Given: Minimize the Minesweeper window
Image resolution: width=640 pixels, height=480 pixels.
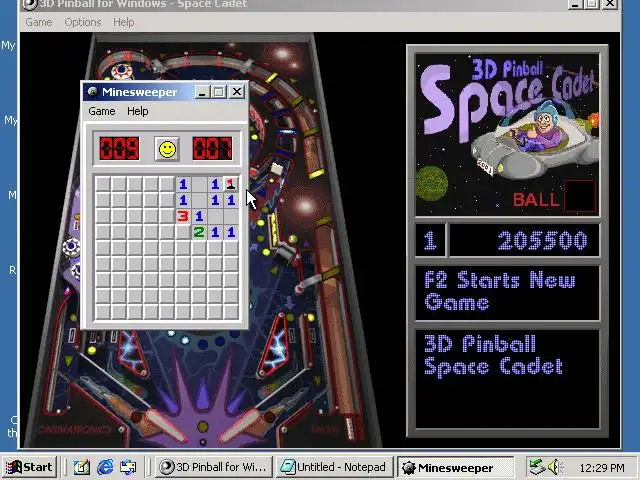Looking at the screenshot, I should click(x=201, y=92).
